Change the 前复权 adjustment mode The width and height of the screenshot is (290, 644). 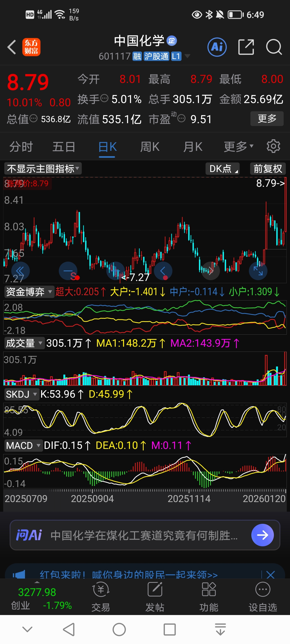(268, 169)
